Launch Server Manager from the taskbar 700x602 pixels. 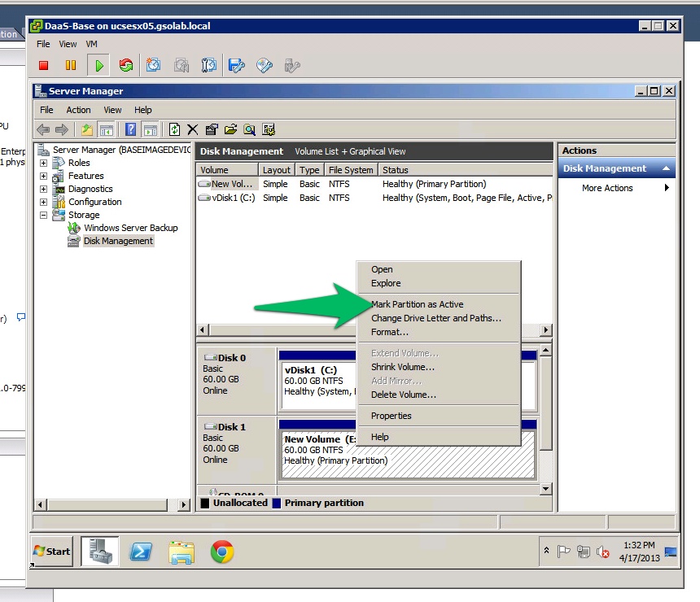point(100,552)
